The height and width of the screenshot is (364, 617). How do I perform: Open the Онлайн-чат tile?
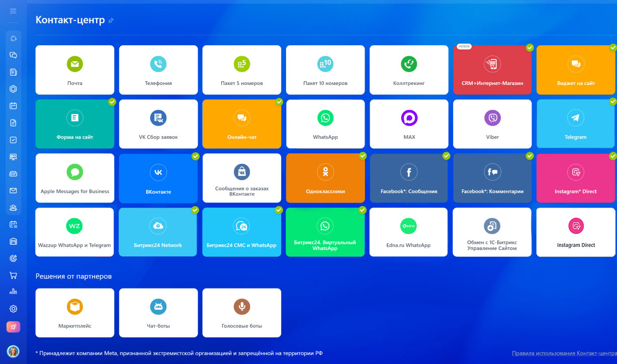point(242,124)
